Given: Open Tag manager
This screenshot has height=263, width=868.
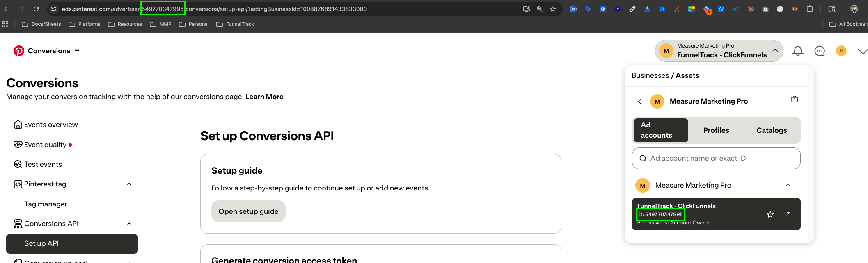Looking at the screenshot, I should click(46, 204).
